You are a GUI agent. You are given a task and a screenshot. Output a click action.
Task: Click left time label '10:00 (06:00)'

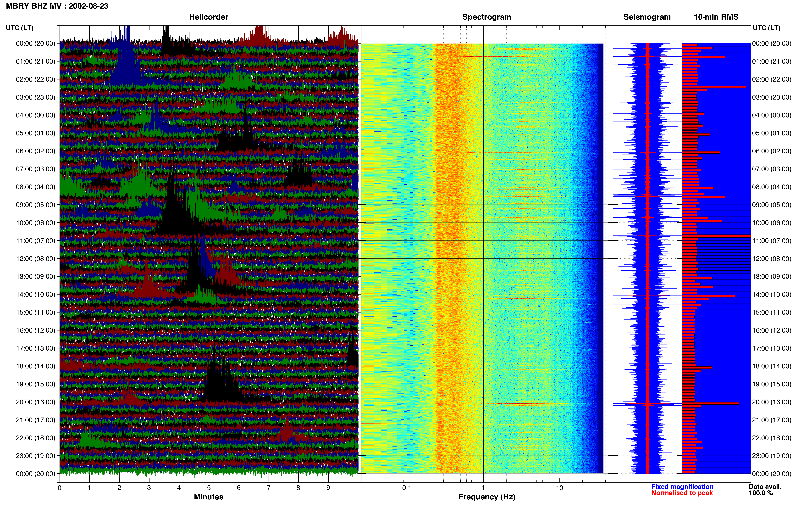click(x=36, y=223)
